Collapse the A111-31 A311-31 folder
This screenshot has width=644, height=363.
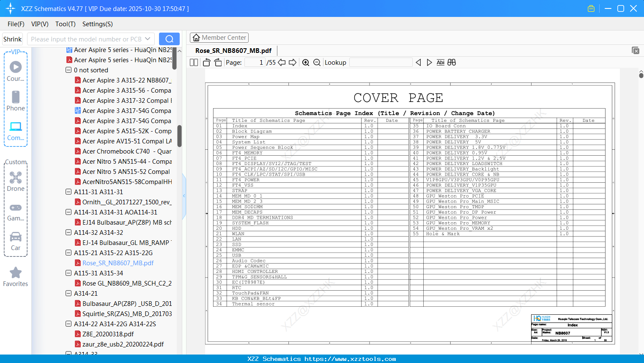pos(69,192)
